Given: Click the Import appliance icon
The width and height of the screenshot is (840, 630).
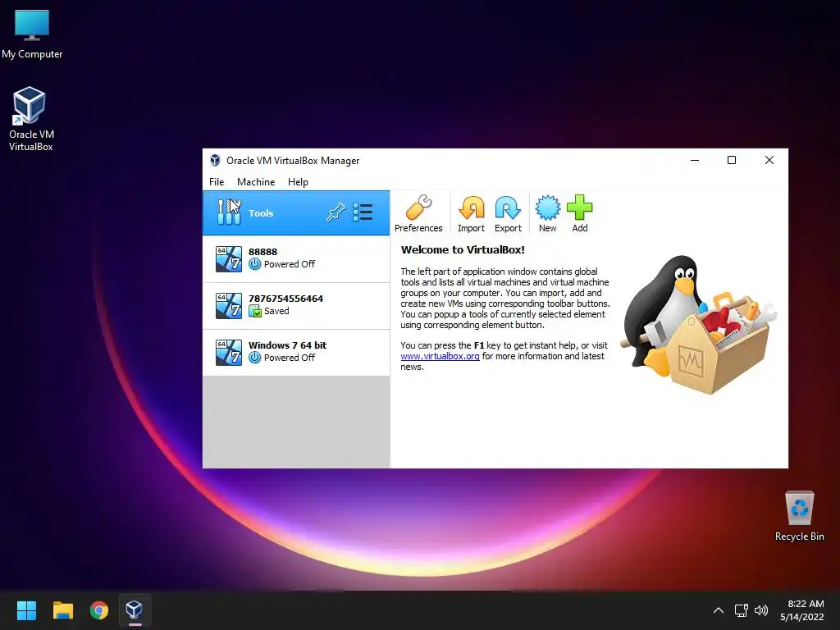Looking at the screenshot, I should pos(471,213).
